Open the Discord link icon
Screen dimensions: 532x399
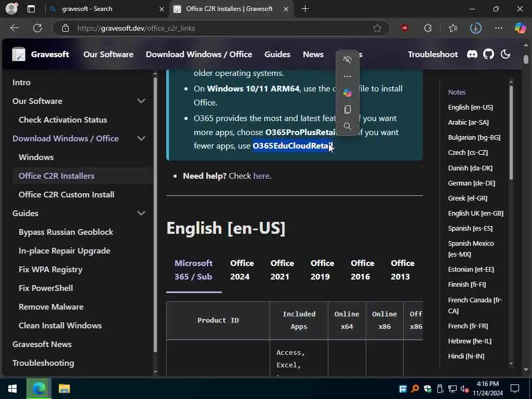pos(472,54)
